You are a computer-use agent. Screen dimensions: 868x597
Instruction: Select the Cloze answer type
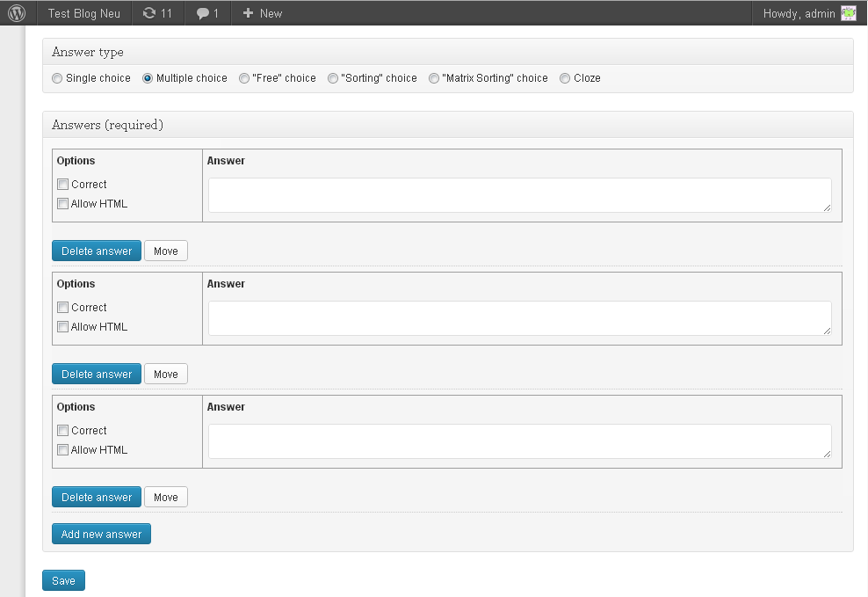click(x=565, y=78)
